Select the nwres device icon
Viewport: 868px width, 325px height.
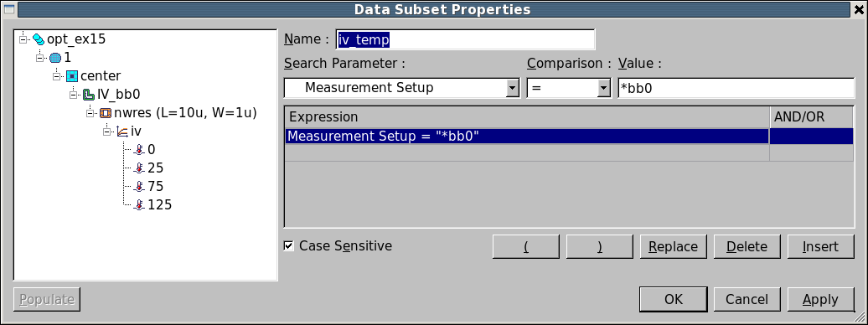point(106,114)
